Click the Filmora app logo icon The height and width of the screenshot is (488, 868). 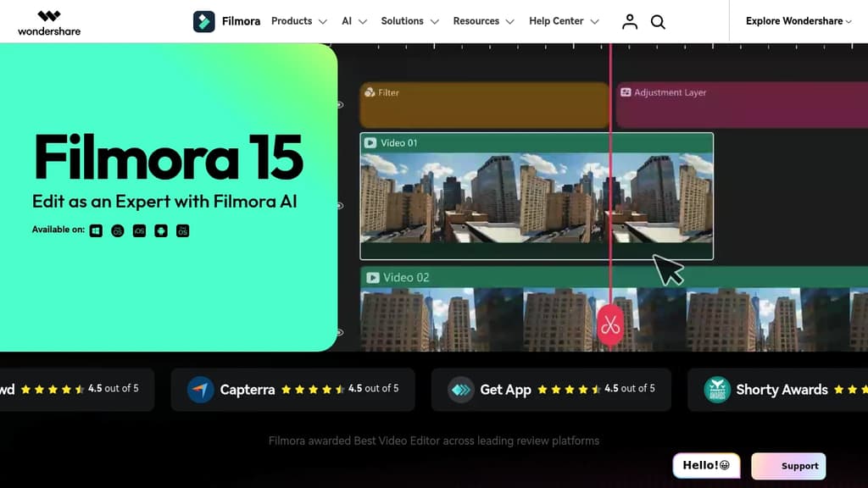coord(203,21)
